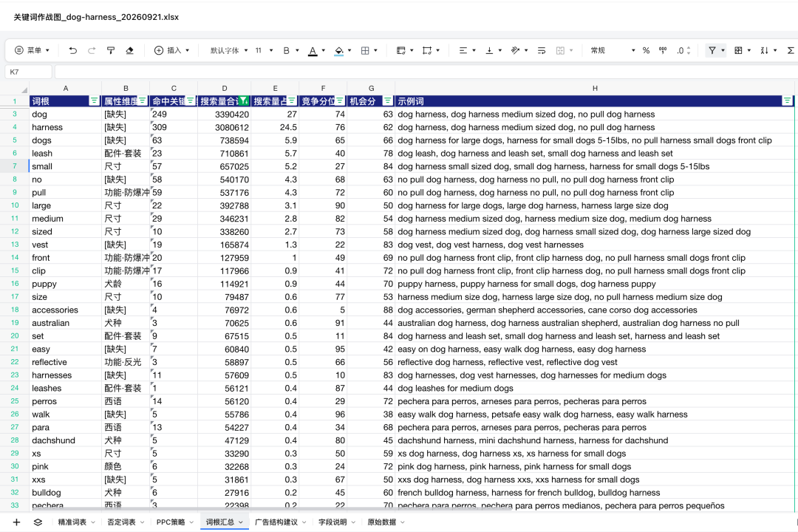Switch to the 字段说明 sheet tab
798x532 pixels.
[332, 522]
